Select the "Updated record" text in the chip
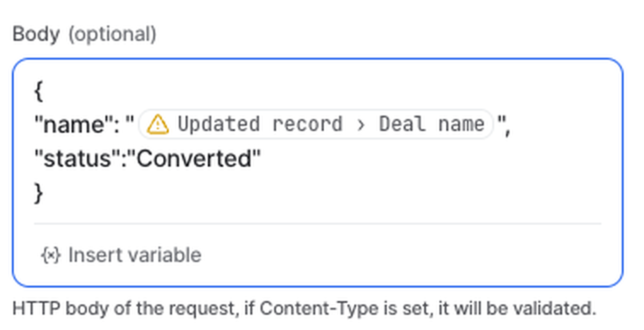644x330 pixels. [260, 124]
